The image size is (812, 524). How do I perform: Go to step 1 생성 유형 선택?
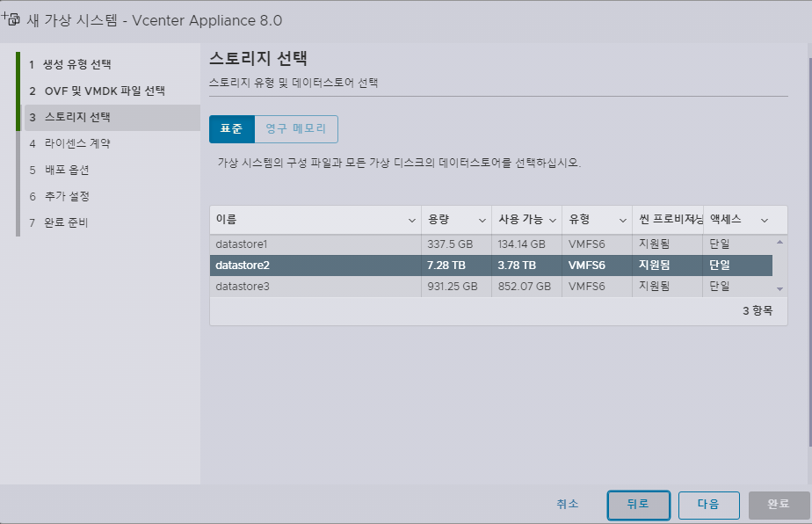[x=76, y=64]
